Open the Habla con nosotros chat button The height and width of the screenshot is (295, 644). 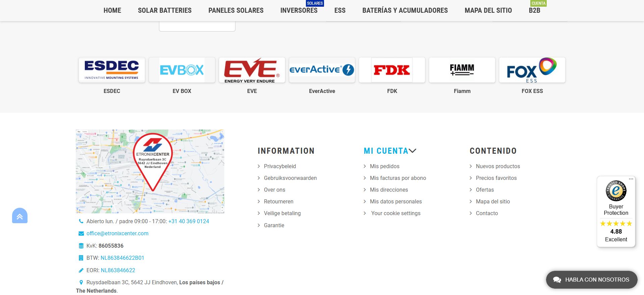592,280
